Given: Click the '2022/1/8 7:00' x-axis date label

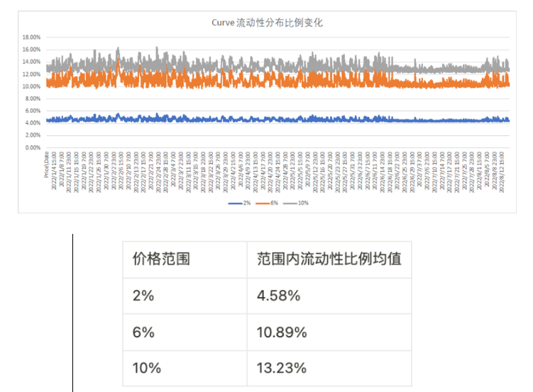Looking at the screenshot, I should coord(61,169).
